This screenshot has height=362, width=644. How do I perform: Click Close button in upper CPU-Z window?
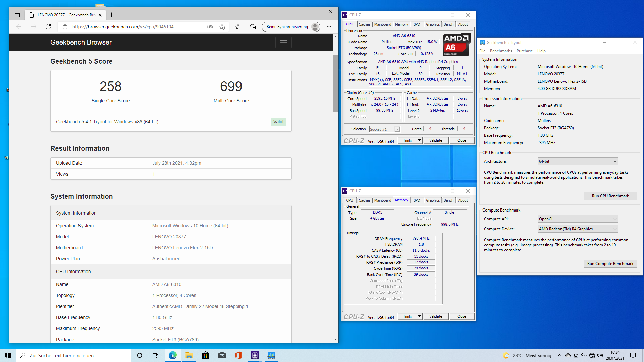click(462, 140)
